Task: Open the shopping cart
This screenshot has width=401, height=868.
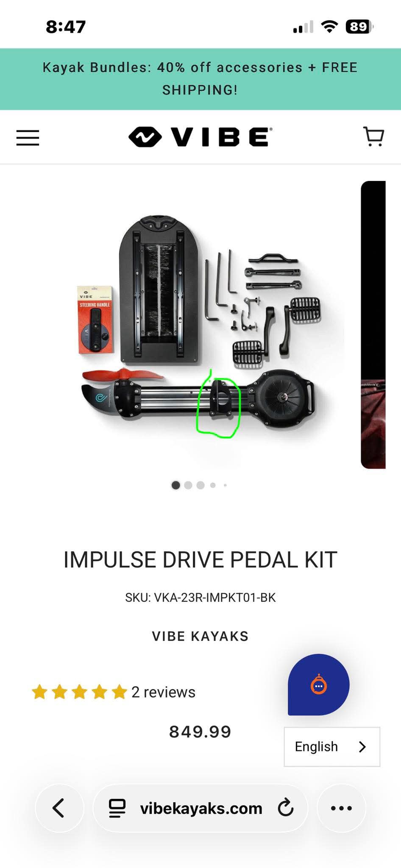Action: pos(374,137)
